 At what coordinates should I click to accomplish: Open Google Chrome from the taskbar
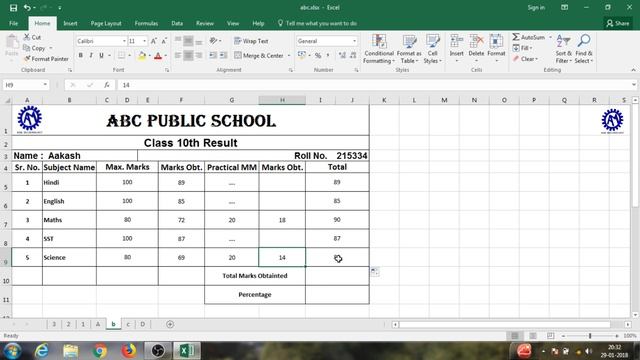tap(99, 351)
